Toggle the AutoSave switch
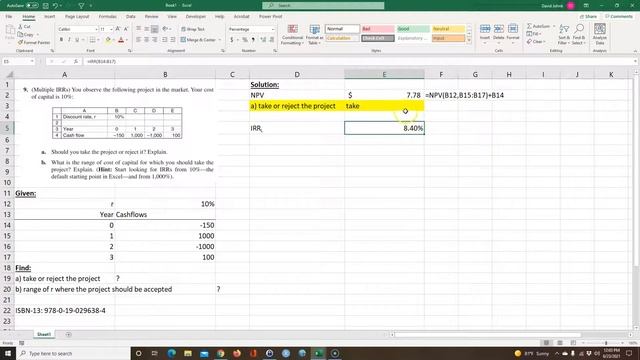 [x=32, y=6]
